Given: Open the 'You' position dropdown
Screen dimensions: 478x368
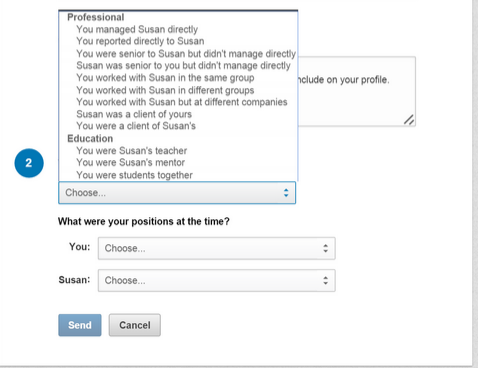Looking at the screenshot, I should pos(217,248).
